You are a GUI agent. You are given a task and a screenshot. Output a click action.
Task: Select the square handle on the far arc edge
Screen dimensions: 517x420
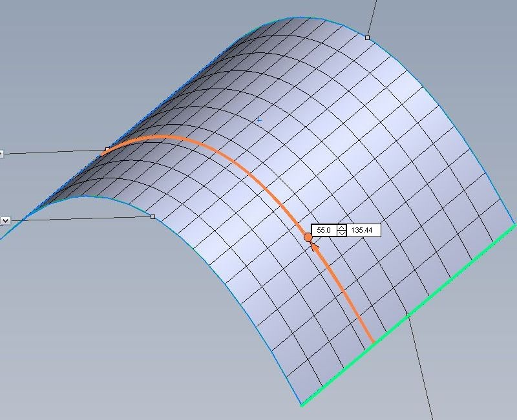(368, 37)
